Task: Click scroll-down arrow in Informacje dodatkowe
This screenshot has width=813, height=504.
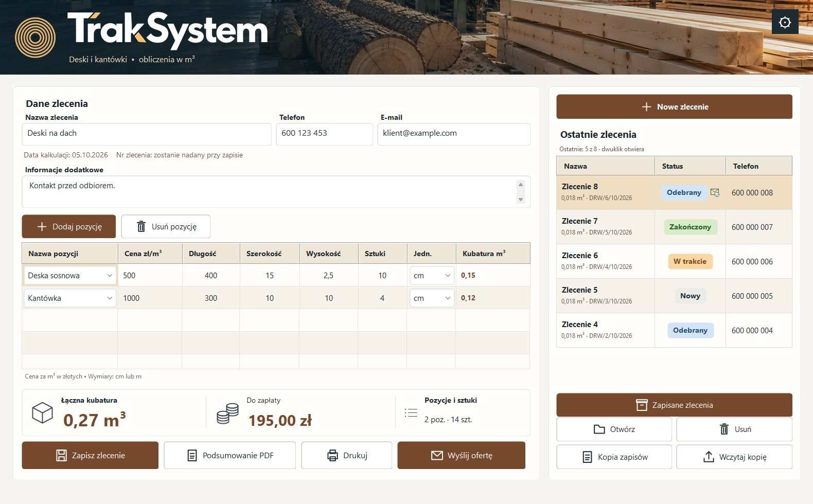Action: 521,200
